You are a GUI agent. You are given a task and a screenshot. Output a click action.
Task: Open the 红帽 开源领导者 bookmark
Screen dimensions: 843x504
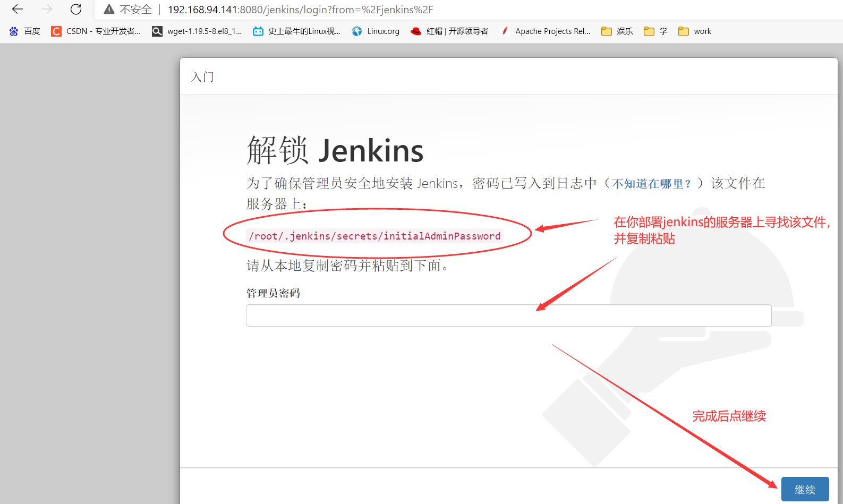[x=449, y=31]
